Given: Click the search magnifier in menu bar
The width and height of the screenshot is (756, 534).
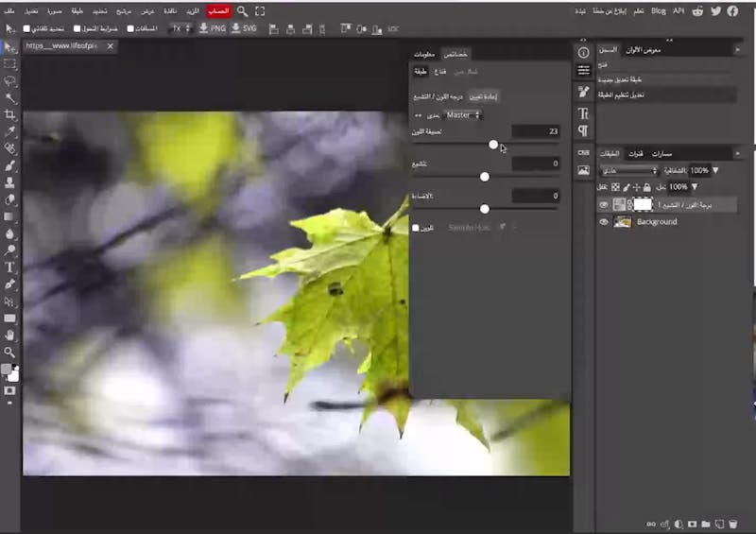Looking at the screenshot, I should coord(243,11).
